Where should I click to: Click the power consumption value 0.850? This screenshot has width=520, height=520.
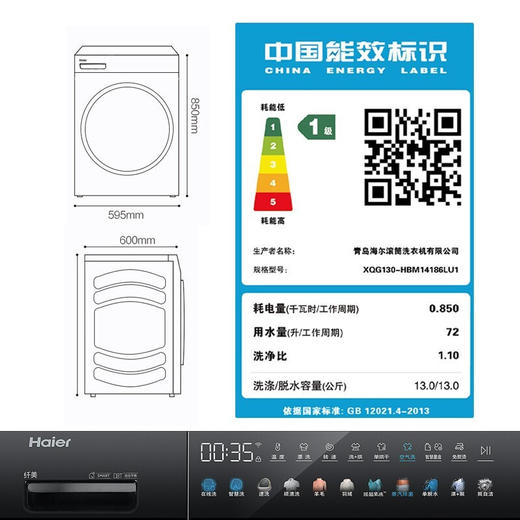coord(444,308)
